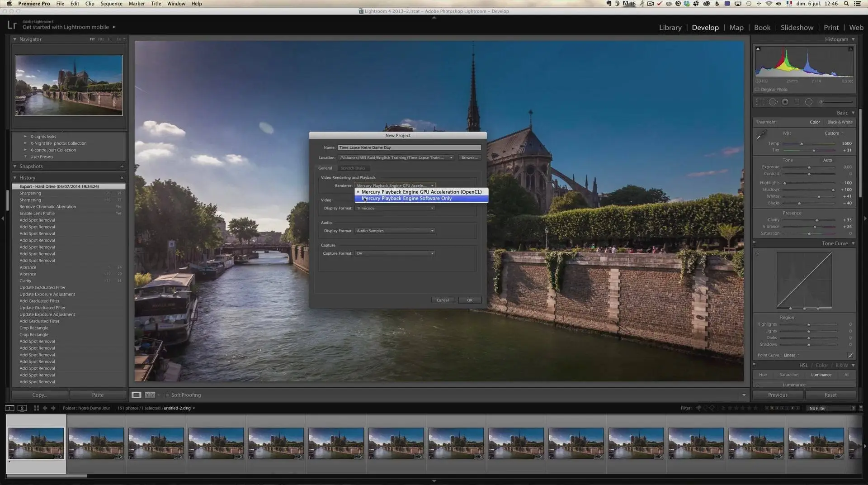Click Browse... for project location

pos(469,158)
